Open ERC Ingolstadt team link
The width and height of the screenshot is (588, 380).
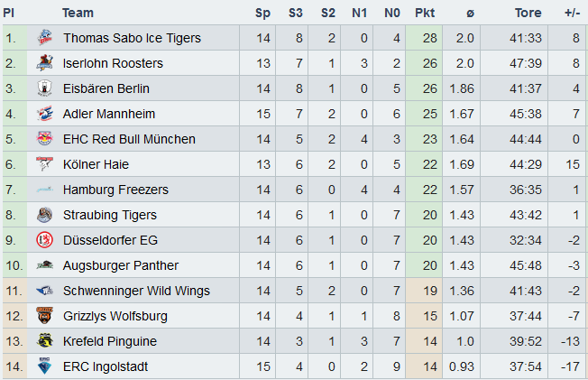[106, 366]
